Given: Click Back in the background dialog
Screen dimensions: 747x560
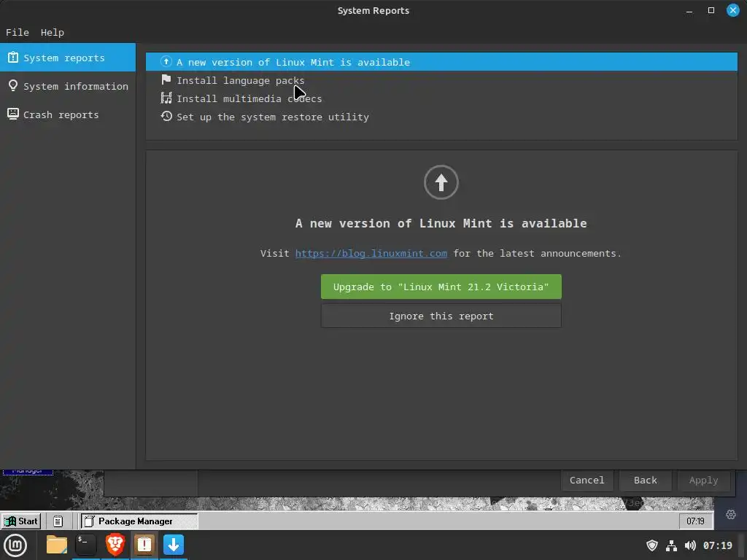Looking at the screenshot, I should coord(646,480).
